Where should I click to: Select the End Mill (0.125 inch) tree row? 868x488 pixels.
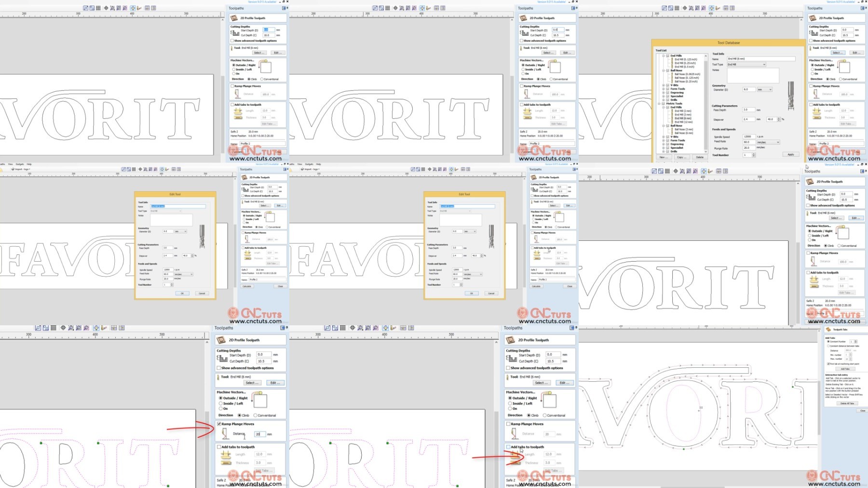point(686,59)
